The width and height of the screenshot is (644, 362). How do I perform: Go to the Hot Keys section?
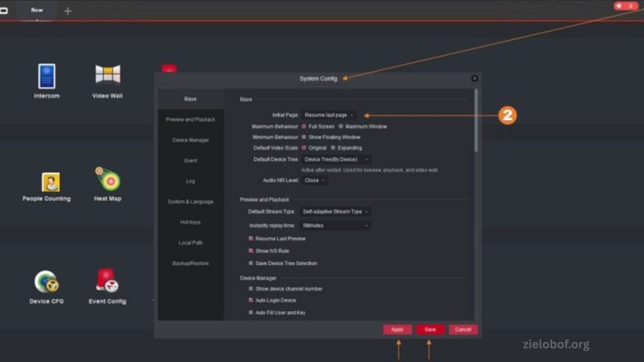191,222
